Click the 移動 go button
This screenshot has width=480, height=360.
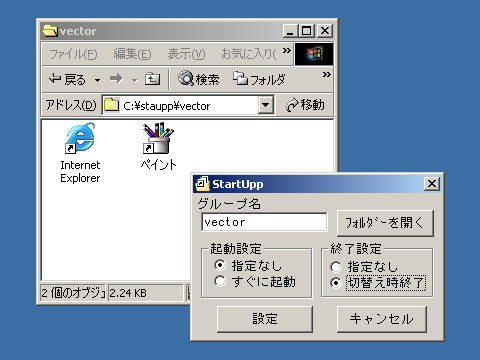[305, 105]
